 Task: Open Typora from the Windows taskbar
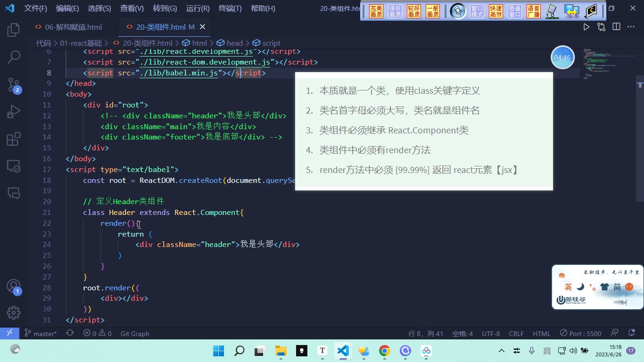tap(322, 351)
